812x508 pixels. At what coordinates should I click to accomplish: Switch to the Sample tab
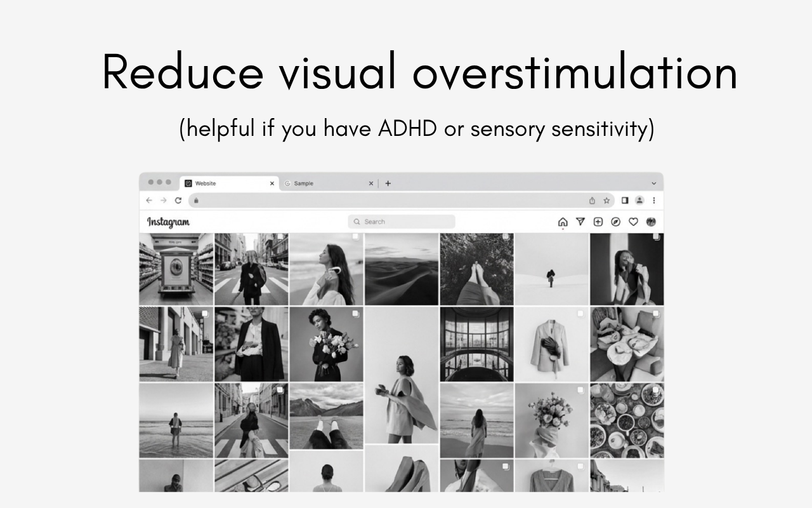[x=328, y=184]
